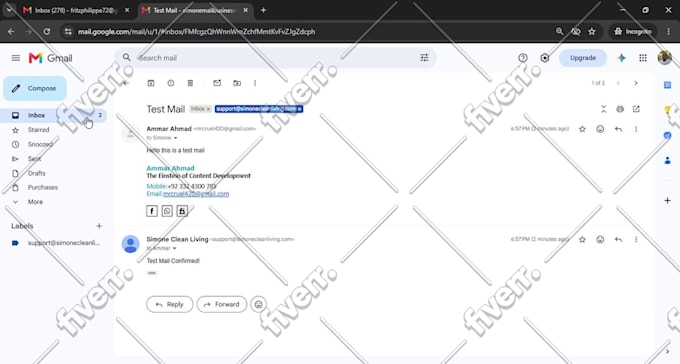Bookmark this page star icon

pyautogui.click(x=592, y=31)
